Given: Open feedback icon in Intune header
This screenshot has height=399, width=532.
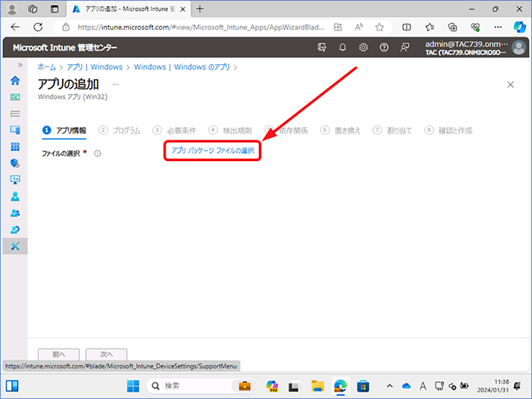Looking at the screenshot, I should (404, 48).
